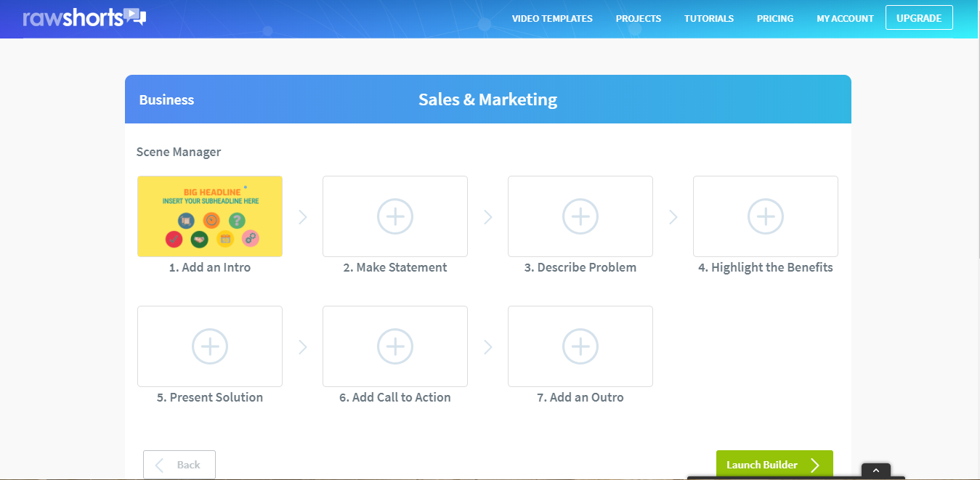Click the Business category label
Screen dimensions: 980x480
pyautogui.click(x=166, y=100)
